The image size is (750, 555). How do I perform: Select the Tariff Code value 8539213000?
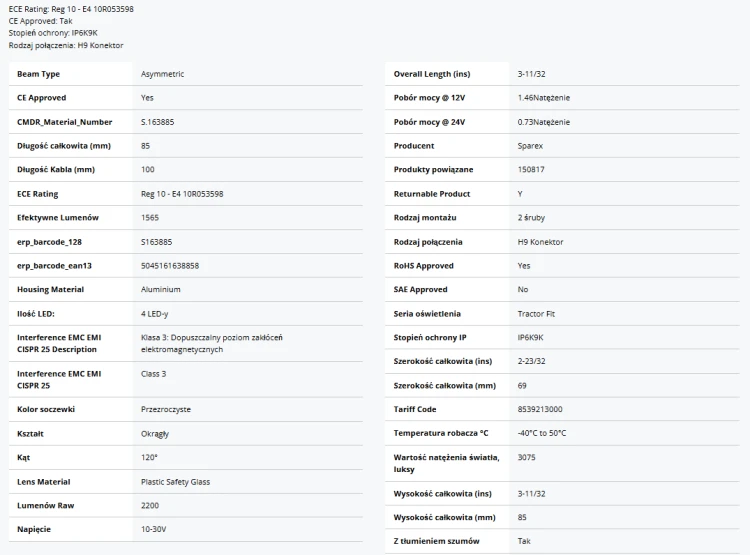[x=540, y=410]
